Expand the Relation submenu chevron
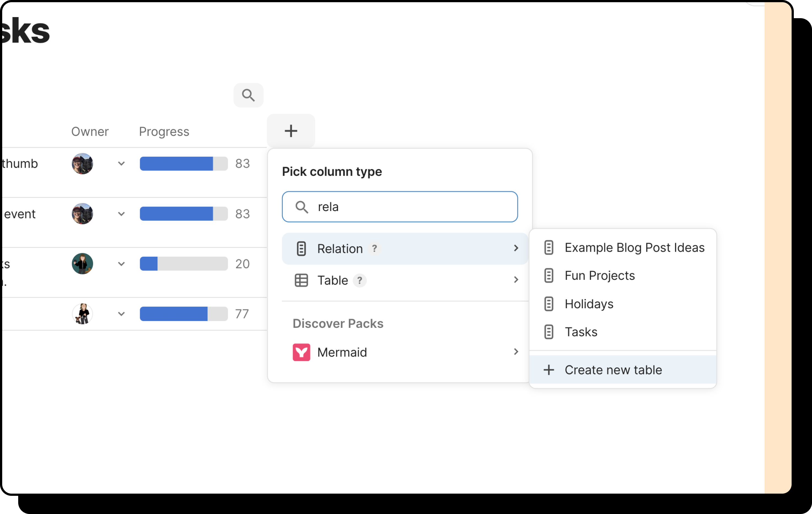The height and width of the screenshot is (514, 812). (516, 248)
